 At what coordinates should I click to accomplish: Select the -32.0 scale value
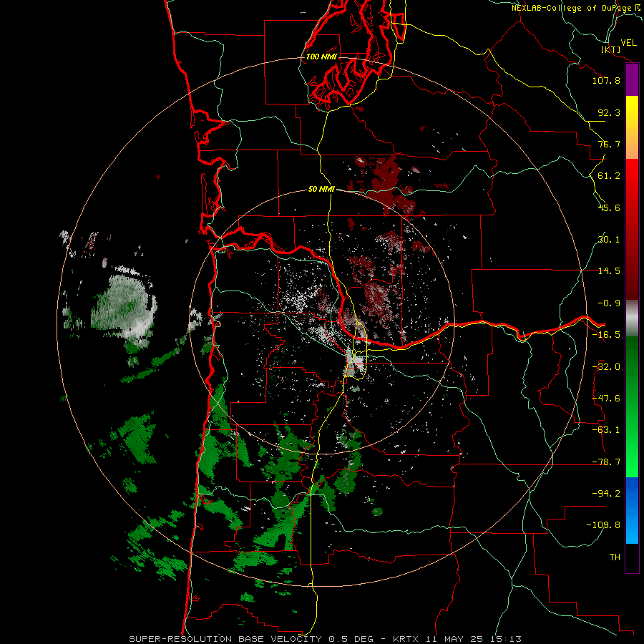tap(606, 367)
